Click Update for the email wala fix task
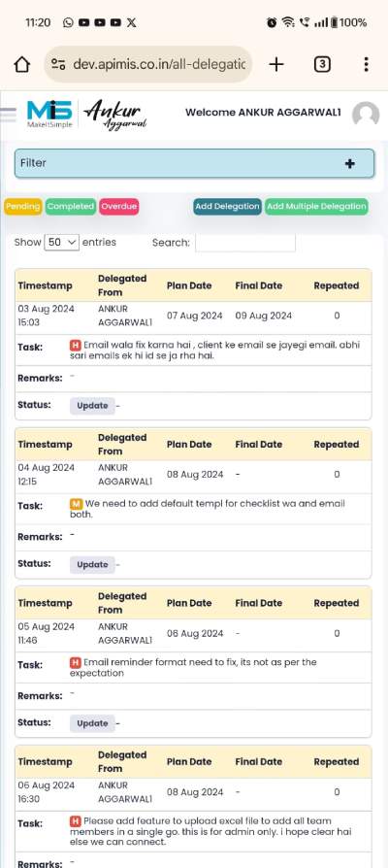Viewport: 388px width, 868px height. (x=92, y=406)
